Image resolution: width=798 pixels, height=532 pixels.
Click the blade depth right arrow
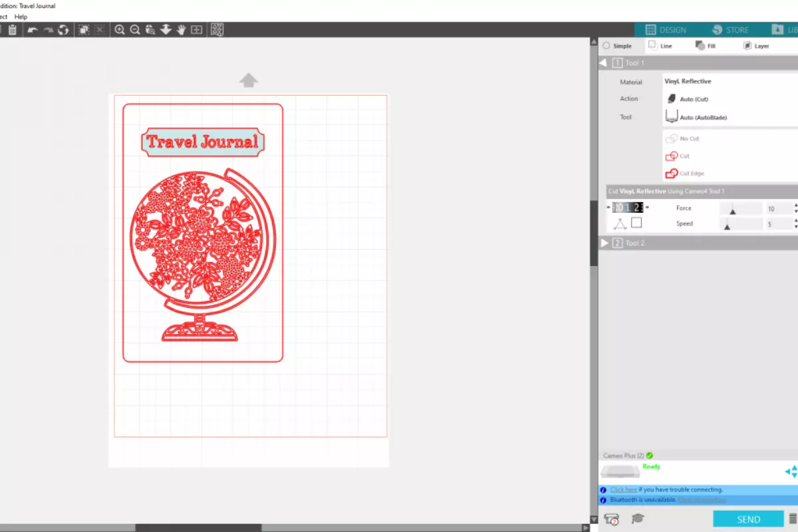click(x=647, y=207)
